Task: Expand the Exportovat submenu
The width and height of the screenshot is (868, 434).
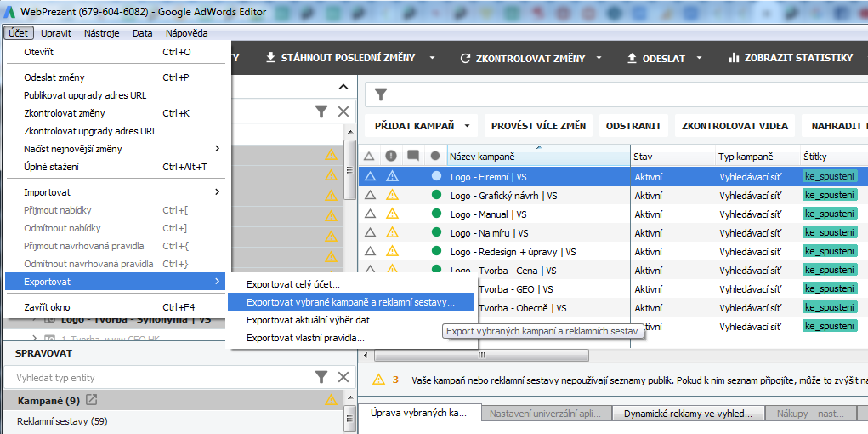Action: pyautogui.click(x=115, y=282)
